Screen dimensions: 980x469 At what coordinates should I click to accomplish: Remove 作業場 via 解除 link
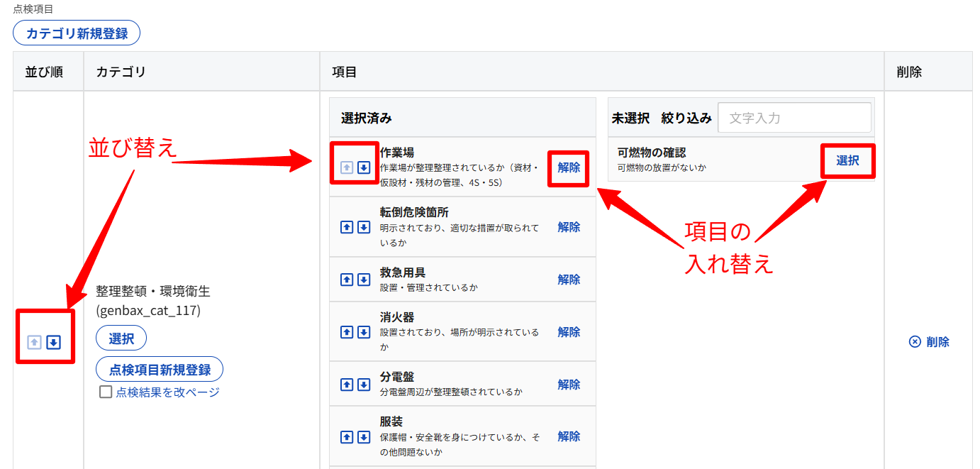click(569, 168)
